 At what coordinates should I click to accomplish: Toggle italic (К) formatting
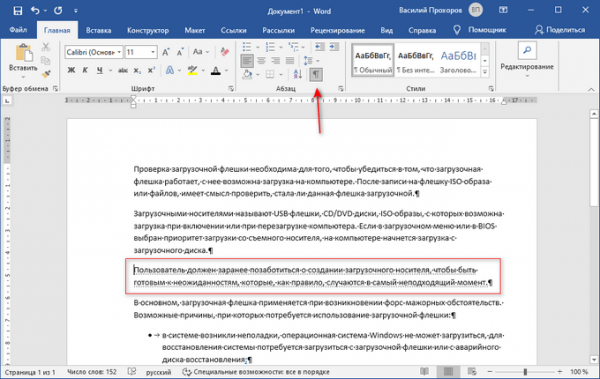pyautogui.click(x=85, y=70)
